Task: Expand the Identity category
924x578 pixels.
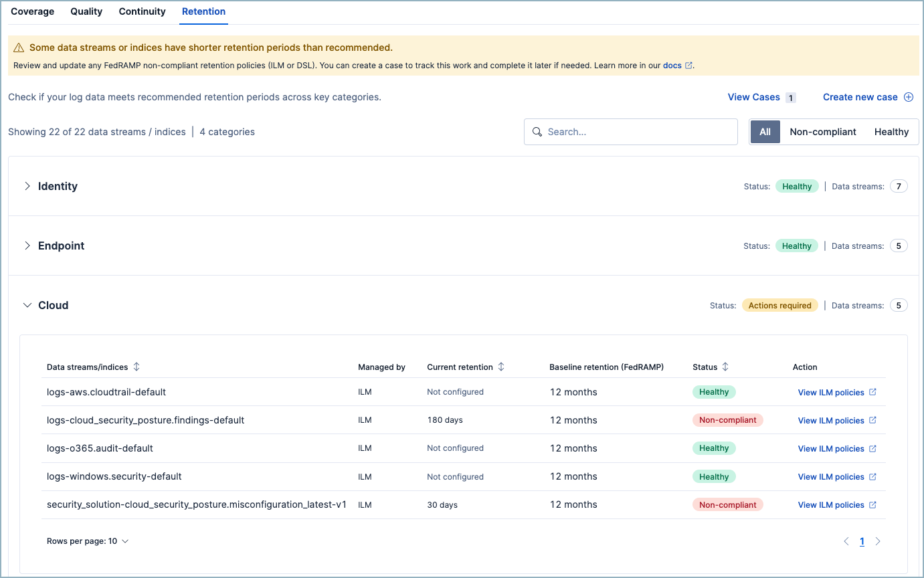Action: 27,186
